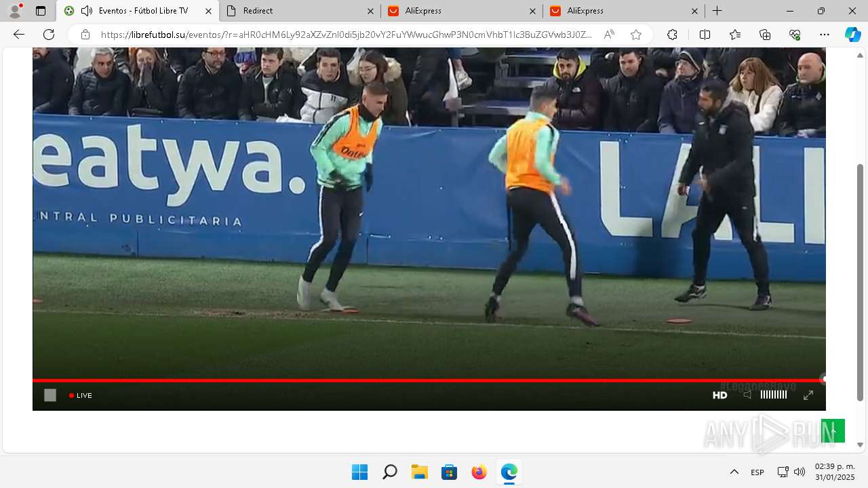The height and width of the screenshot is (488, 868).
Task: Open the tab actions menu button
Action: [41, 11]
